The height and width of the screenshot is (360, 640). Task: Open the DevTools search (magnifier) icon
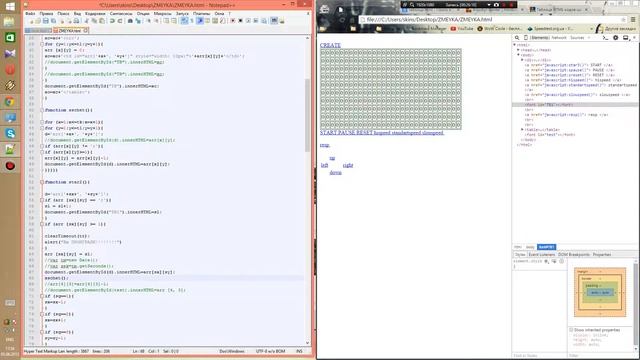tap(517, 38)
